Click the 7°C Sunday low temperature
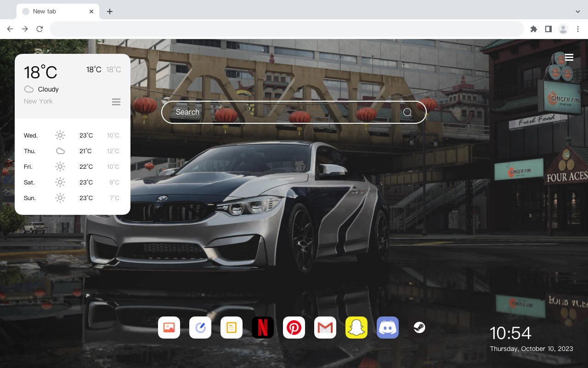 click(x=114, y=198)
